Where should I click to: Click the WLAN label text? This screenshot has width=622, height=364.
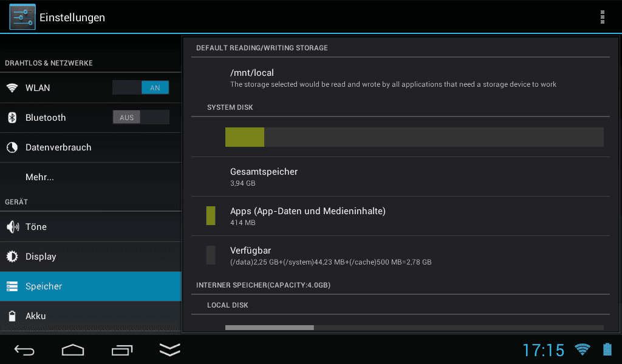pos(38,88)
